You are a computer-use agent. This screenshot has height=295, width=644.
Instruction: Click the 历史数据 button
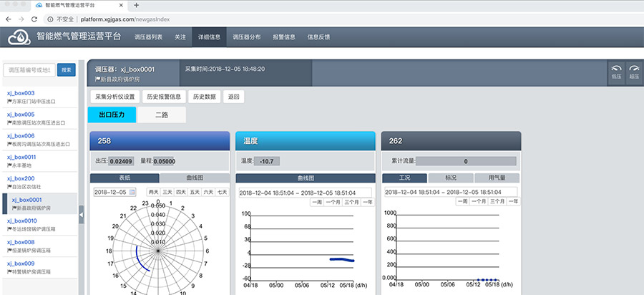click(204, 97)
